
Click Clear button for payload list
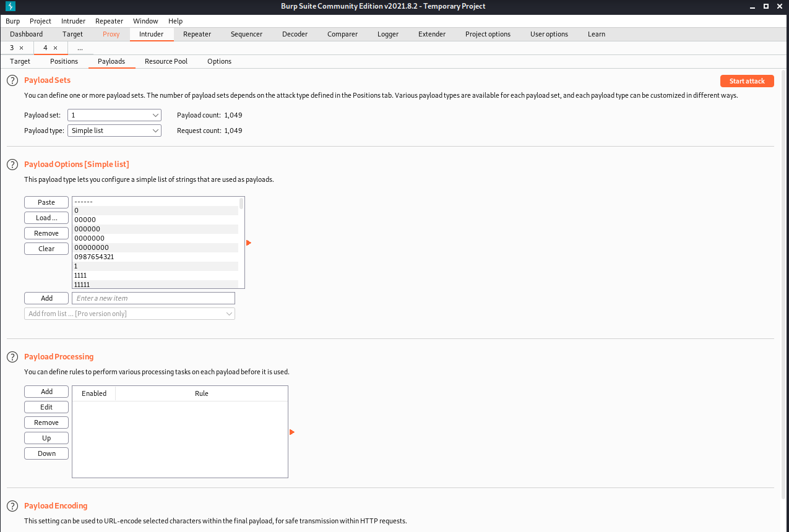click(46, 249)
